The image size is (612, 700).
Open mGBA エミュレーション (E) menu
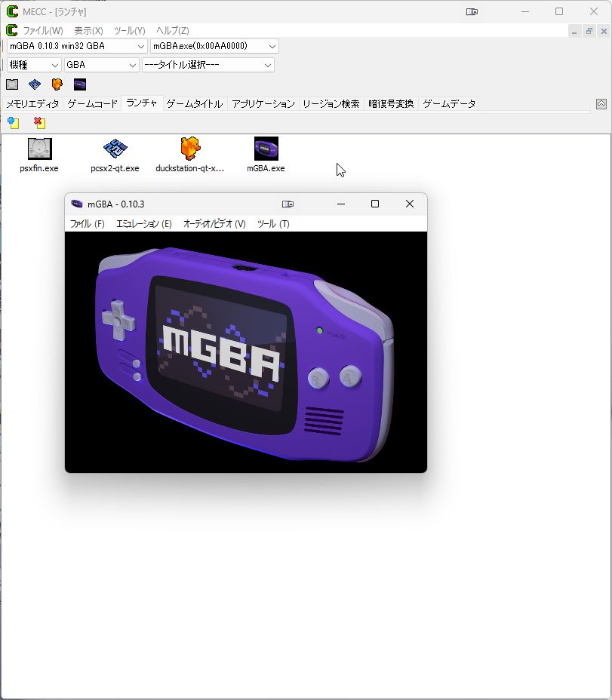pos(144,224)
